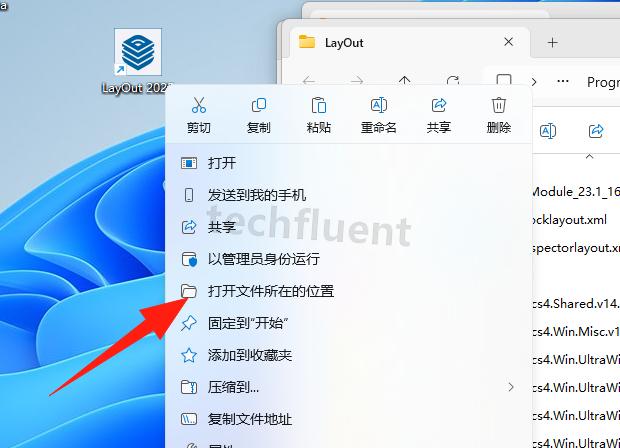Click the Share (共享) icon in top row

pyautogui.click(x=439, y=105)
